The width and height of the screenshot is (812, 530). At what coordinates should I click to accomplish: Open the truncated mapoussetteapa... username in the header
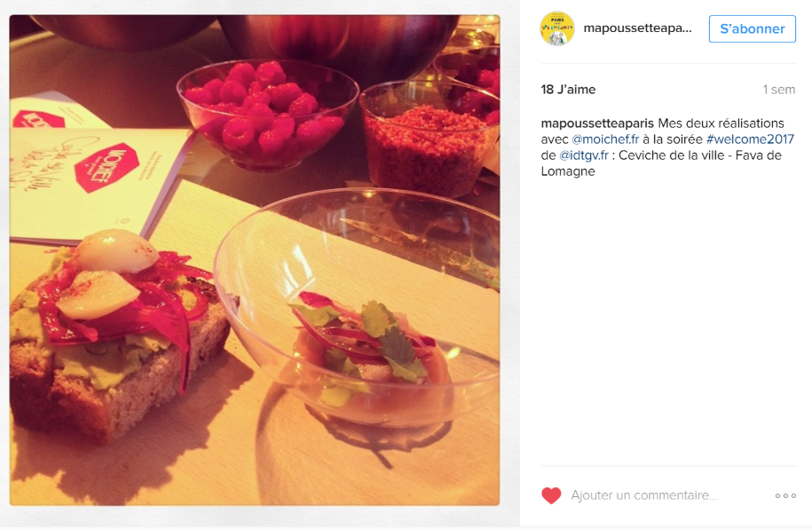tap(637, 28)
